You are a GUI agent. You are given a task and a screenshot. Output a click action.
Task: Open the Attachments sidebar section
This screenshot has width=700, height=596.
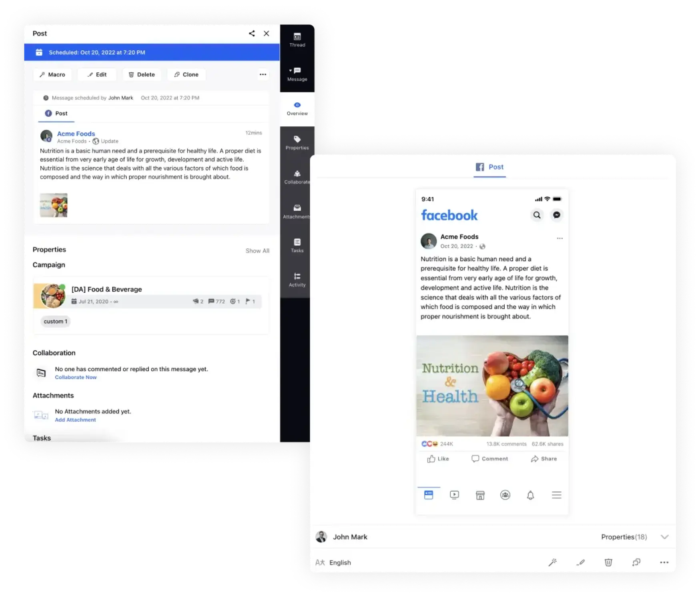(x=297, y=212)
